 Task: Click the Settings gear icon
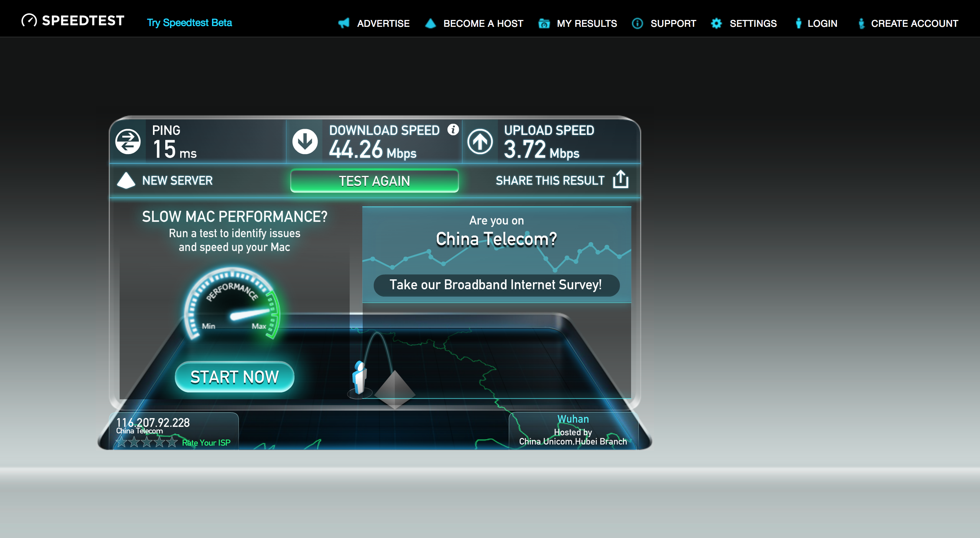click(716, 23)
